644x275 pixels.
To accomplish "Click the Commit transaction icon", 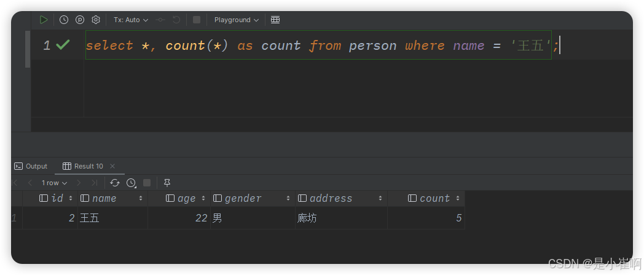I will pos(160,20).
